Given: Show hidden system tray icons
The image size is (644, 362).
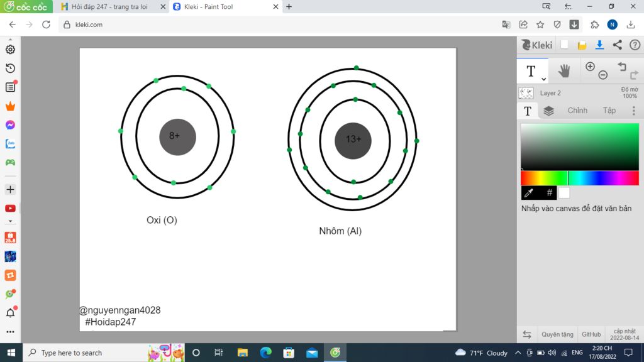Looking at the screenshot, I should [x=518, y=353].
